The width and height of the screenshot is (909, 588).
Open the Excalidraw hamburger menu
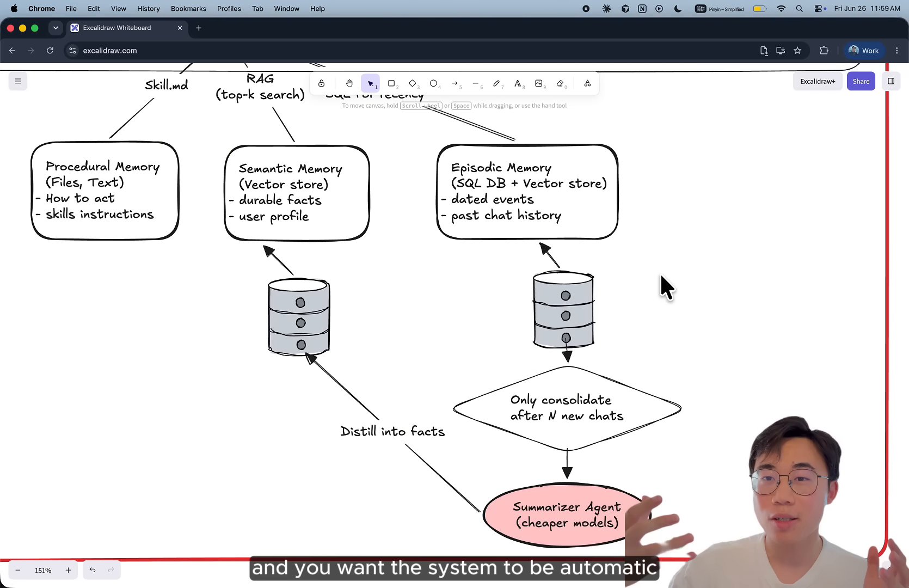click(18, 81)
